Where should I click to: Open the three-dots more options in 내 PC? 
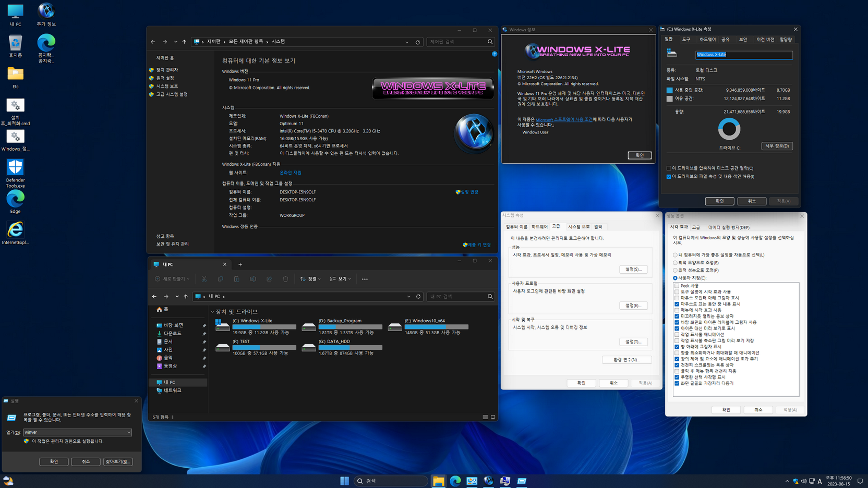[x=365, y=279]
